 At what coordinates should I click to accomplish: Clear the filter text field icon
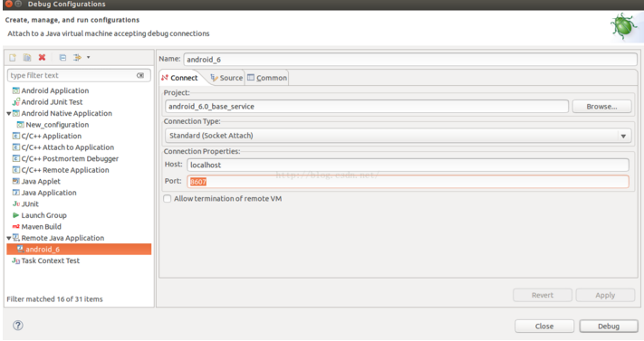point(140,75)
